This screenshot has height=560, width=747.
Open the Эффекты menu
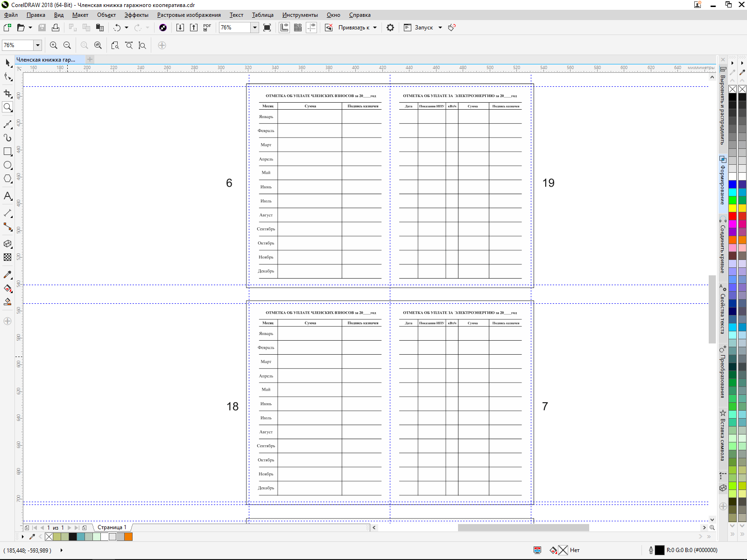pos(136,15)
